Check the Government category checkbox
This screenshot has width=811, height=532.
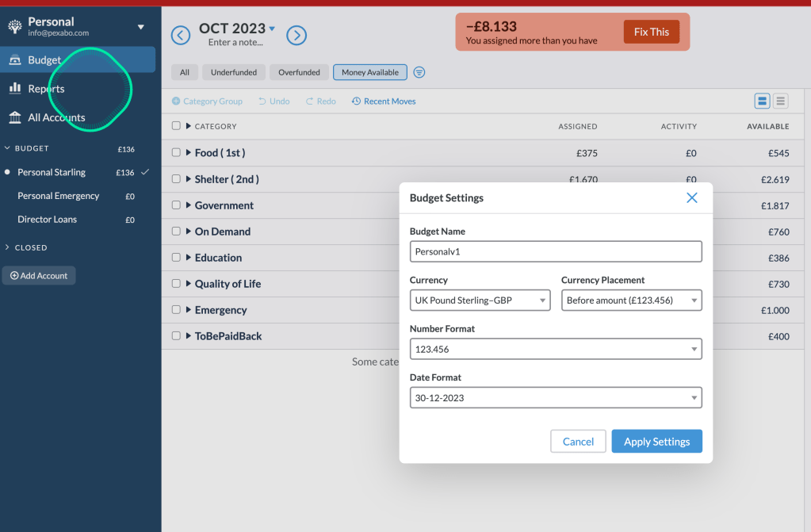(x=176, y=205)
